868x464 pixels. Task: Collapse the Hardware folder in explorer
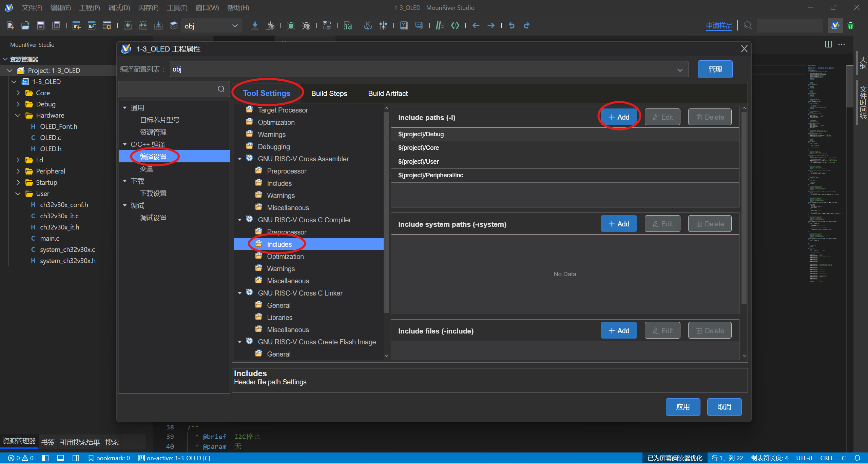tap(18, 115)
